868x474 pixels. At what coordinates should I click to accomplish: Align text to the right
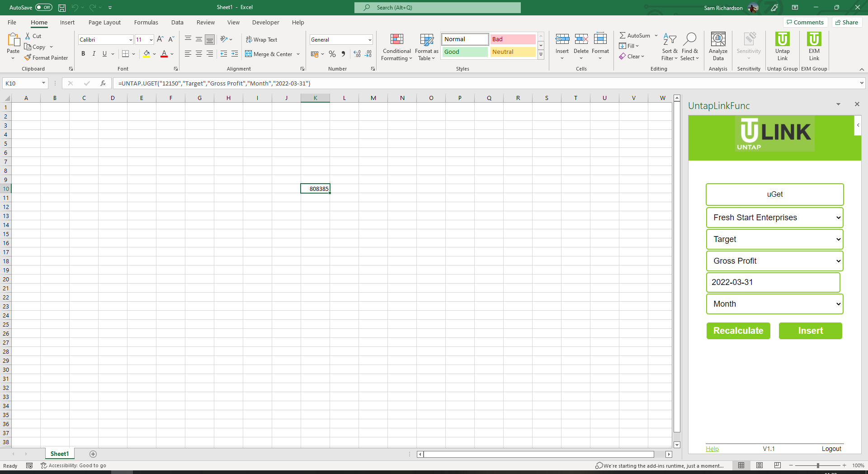(210, 54)
